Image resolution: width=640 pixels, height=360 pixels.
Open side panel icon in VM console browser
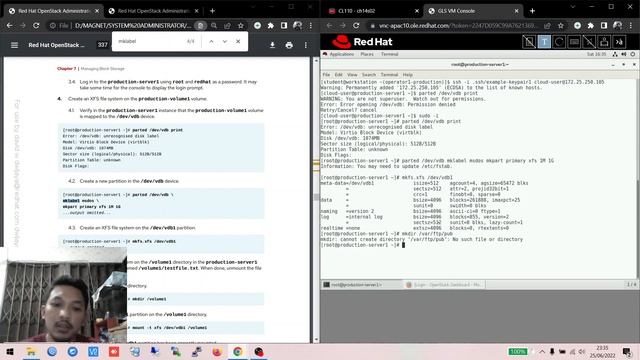click(604, 25)
